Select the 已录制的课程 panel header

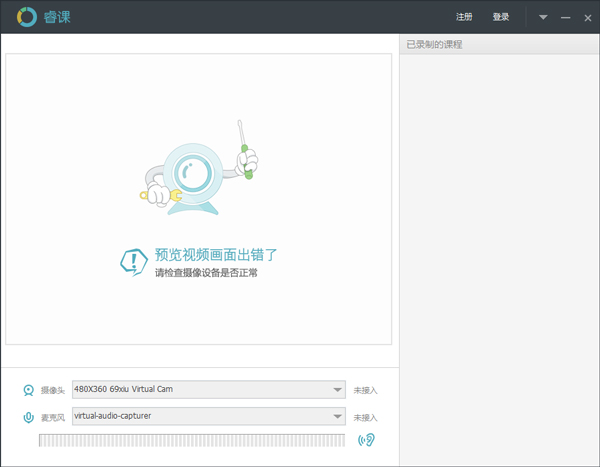(x=435, y=45)
